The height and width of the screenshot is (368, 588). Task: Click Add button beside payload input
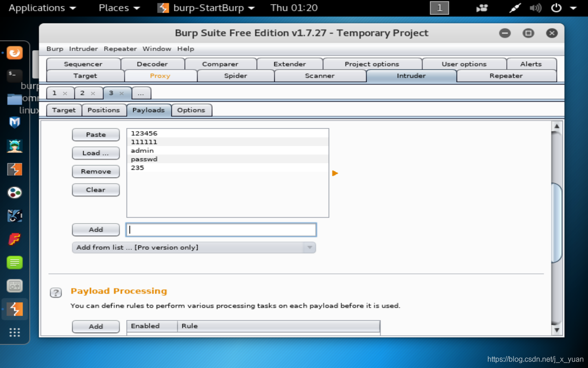(96, 230)
